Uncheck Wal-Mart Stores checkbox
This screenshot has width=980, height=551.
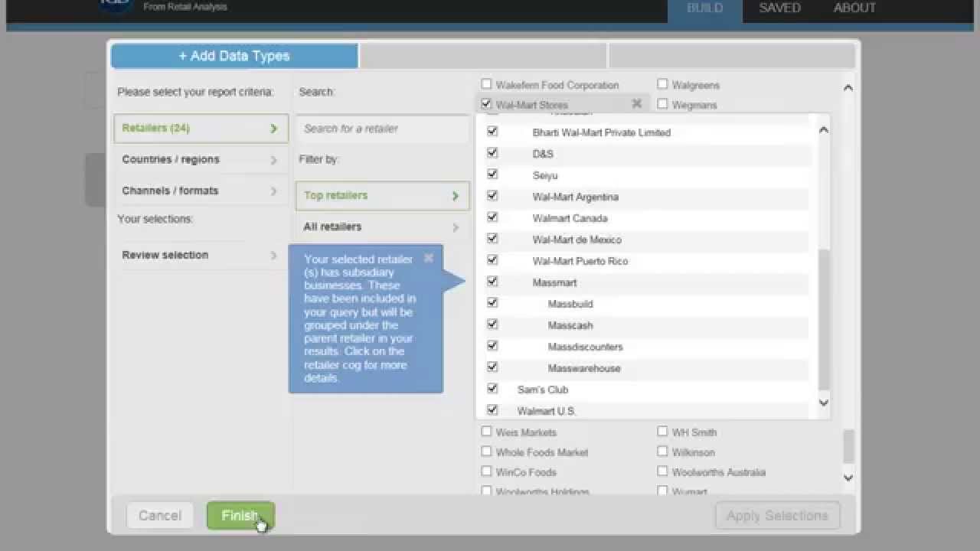click(x=486, y=103)
